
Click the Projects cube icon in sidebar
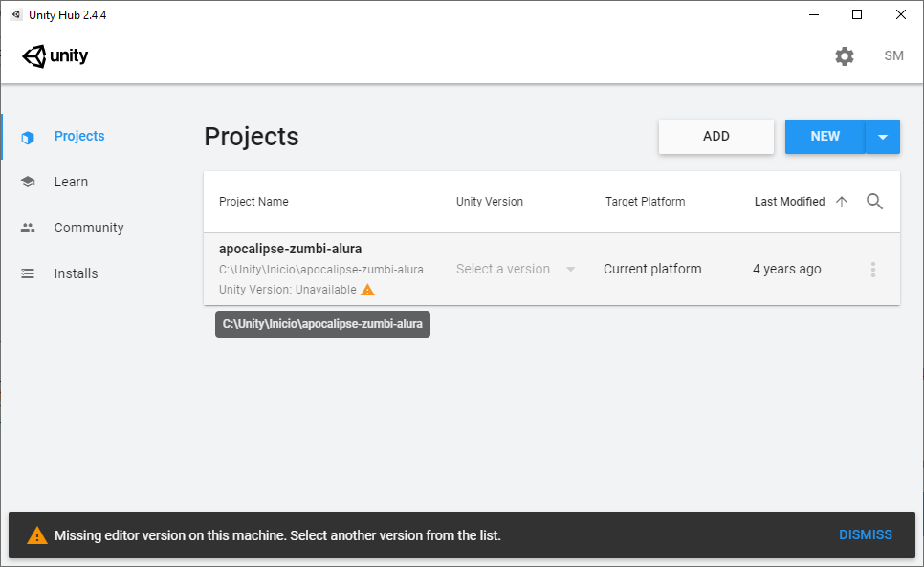click(x=28, y=137)
